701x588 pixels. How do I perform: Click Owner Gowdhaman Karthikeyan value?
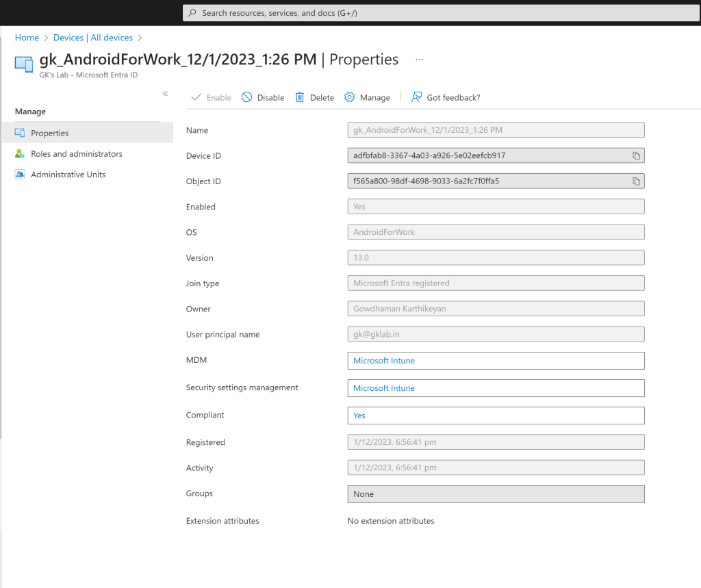pos(399,309)
